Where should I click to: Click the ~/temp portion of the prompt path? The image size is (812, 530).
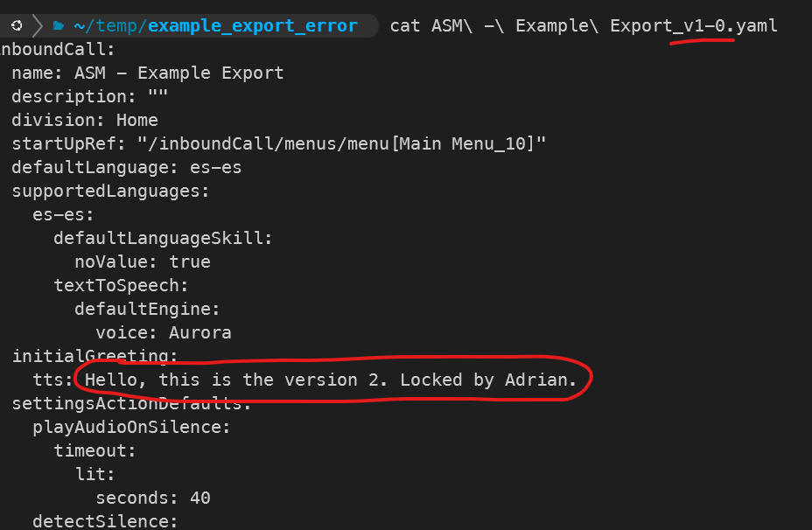pos(108,25)
